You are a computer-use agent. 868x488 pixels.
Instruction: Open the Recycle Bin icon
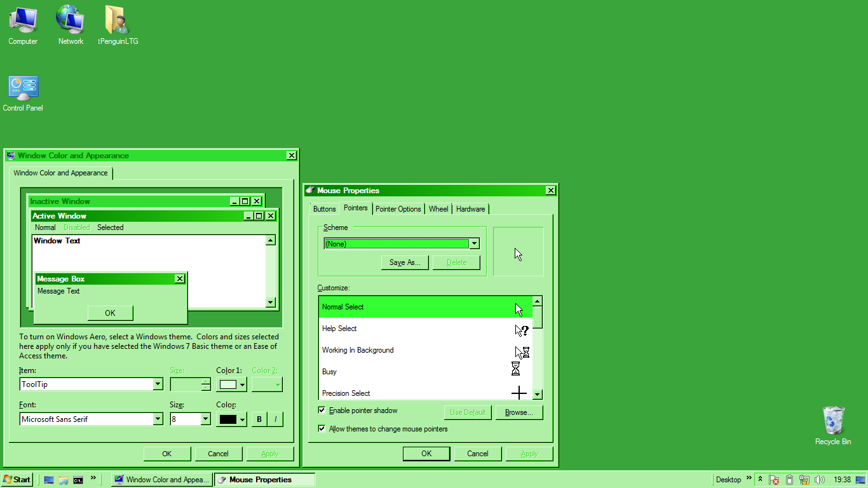tap(833, 426)
